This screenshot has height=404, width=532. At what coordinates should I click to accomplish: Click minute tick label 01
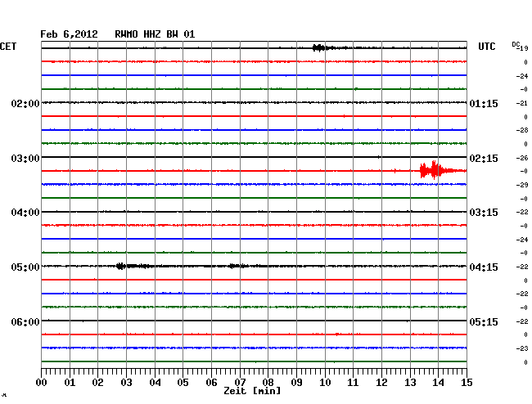(x=70, y=382)
